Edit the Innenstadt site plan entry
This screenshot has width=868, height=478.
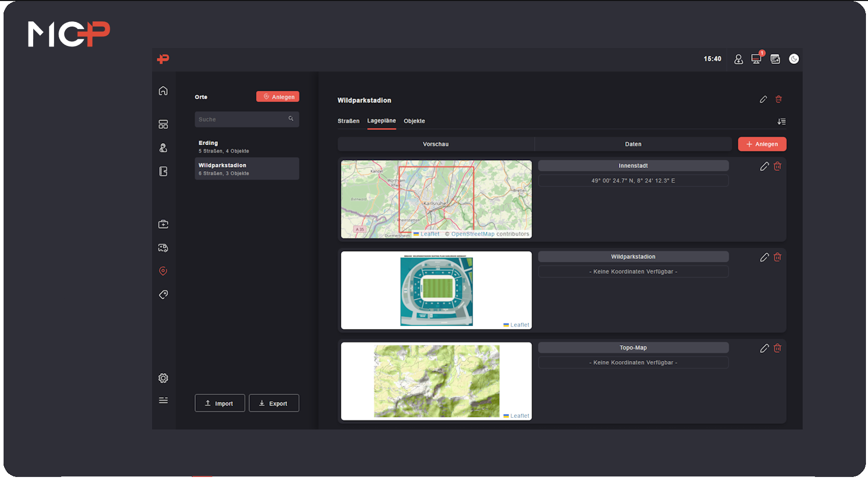(x=764, y=166)
